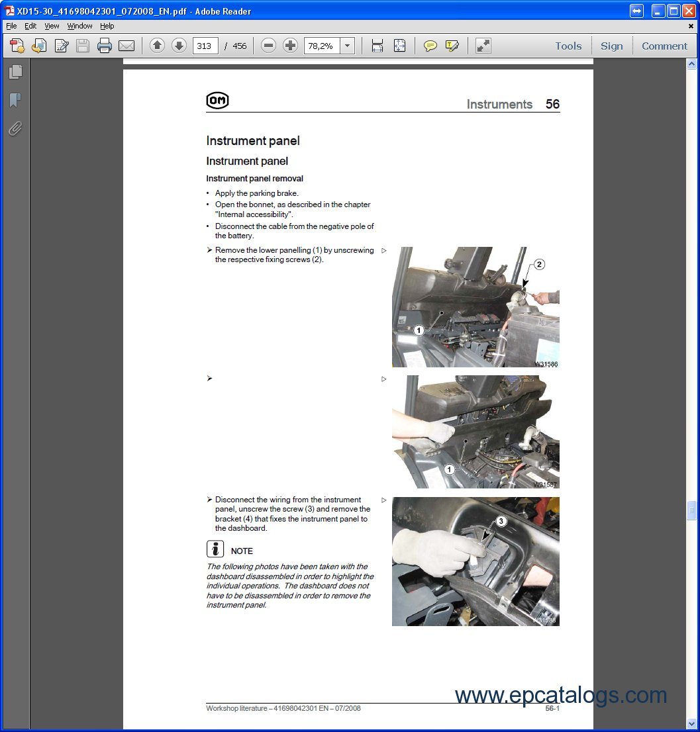Open the Edit menu

[30, 26]
